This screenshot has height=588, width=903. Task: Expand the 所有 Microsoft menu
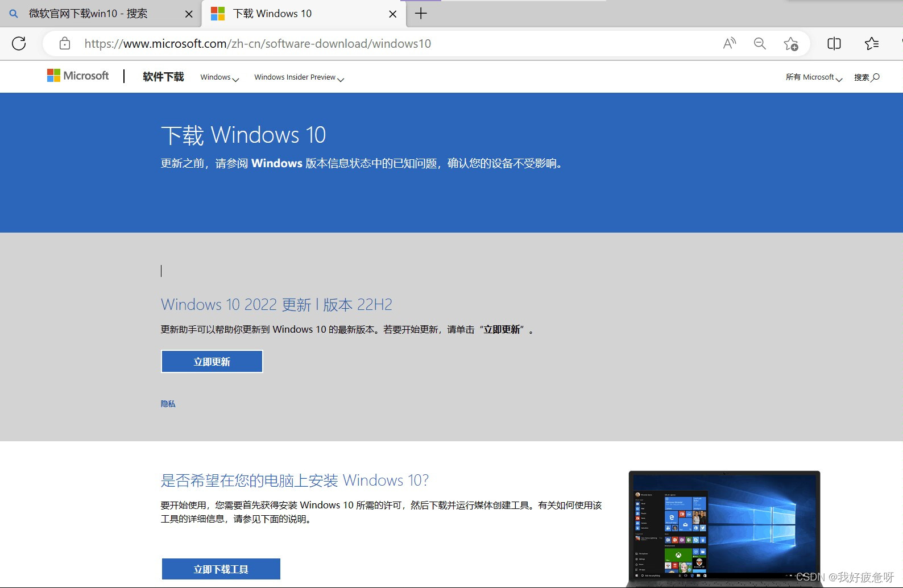(x=814, y=77)
